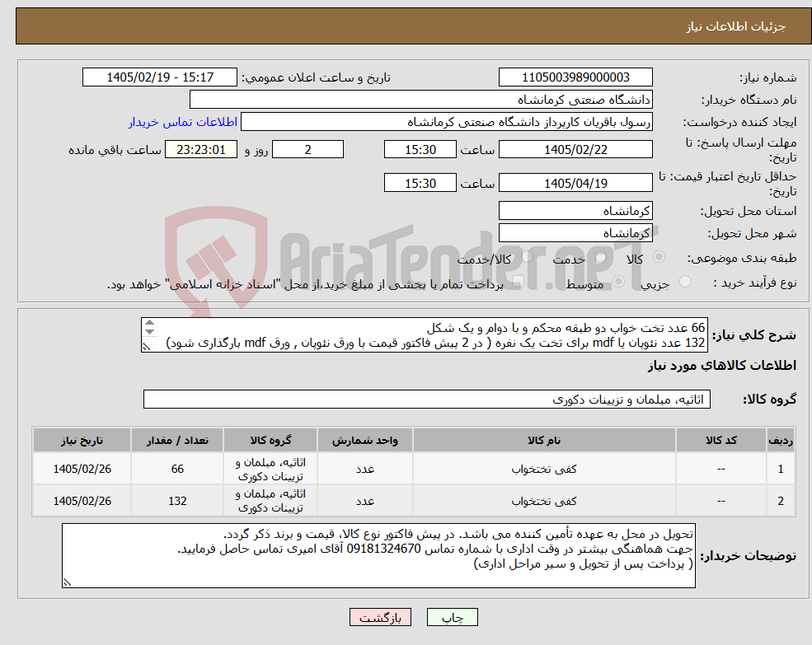Click unit عدد in row 2

coord(364,501)
